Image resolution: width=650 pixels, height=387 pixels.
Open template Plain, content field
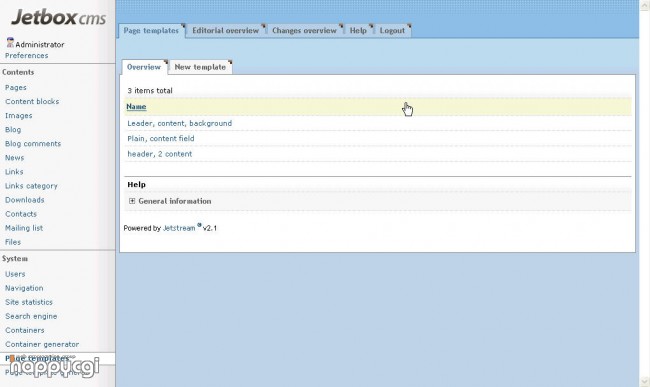160,139
